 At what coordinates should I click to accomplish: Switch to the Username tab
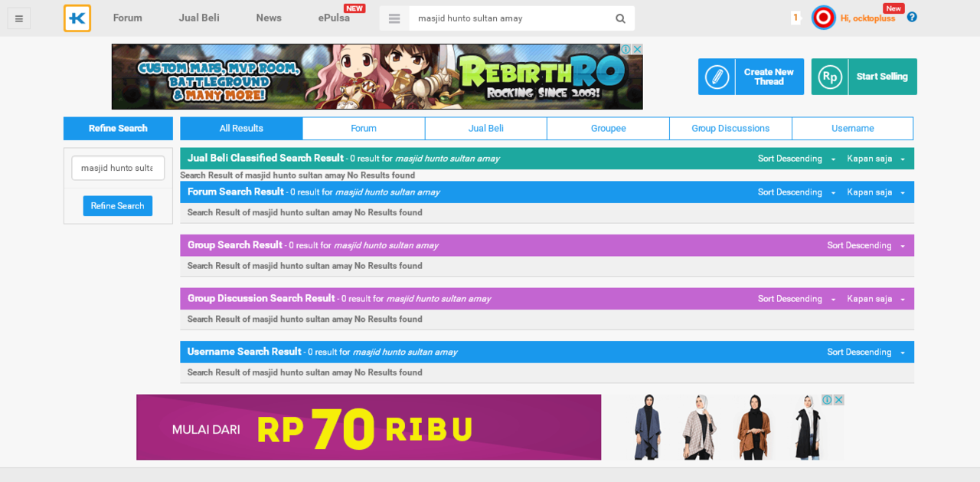[853, 128]
